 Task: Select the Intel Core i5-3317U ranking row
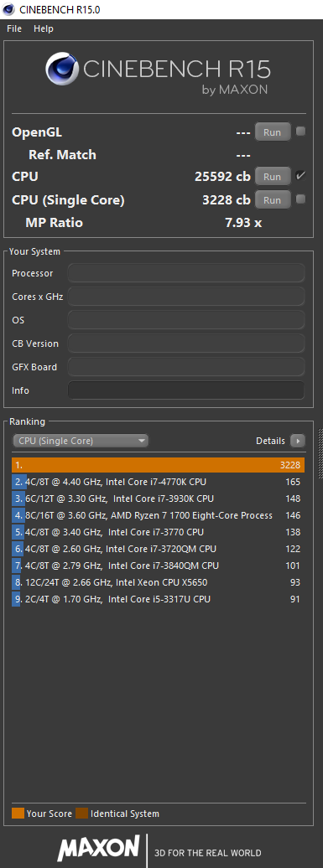tap(159, 599)
